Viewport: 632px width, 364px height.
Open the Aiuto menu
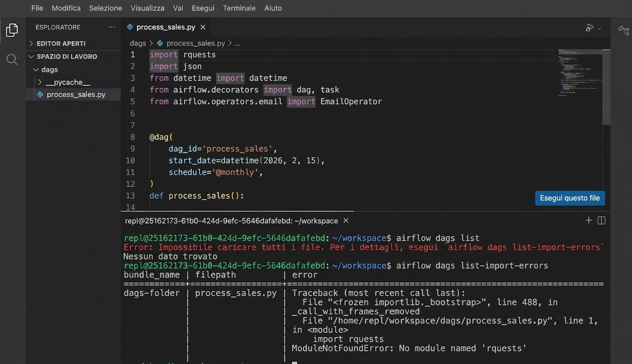(273, 8)
